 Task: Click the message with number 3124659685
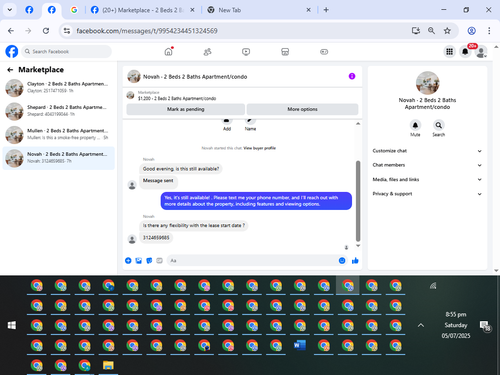[156, 238]
